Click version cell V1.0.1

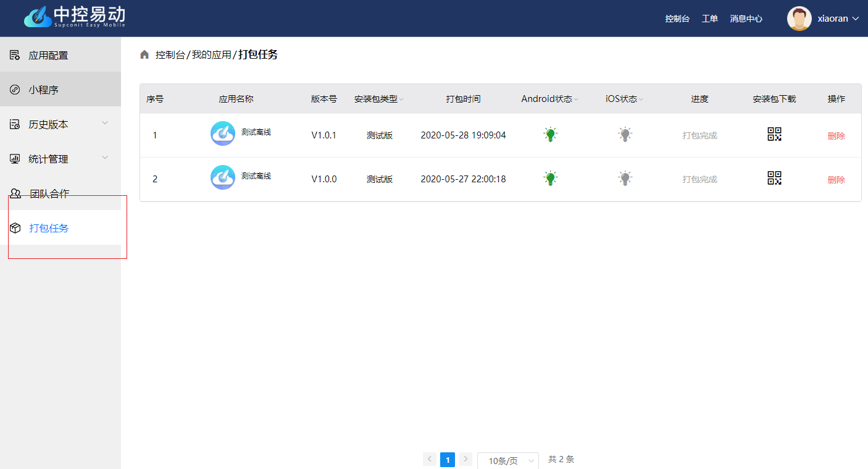point(323,135)
